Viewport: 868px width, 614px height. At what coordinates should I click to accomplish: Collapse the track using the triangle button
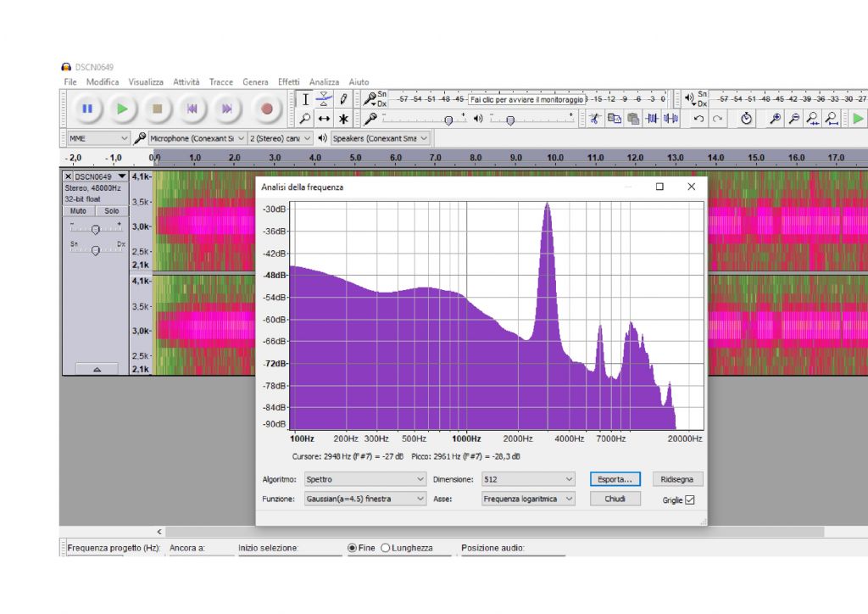97,369
